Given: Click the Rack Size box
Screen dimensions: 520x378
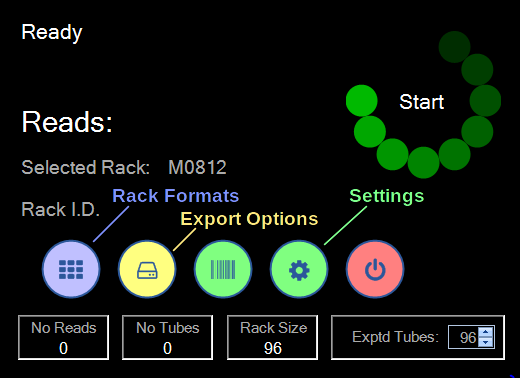Looking at the screenshot, I should coord(272,337).
